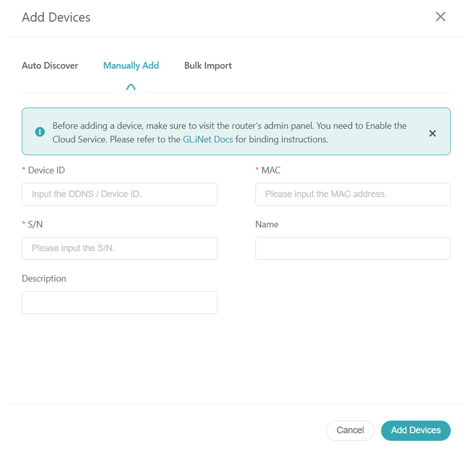Click the Add Devices submit button

[x=415, y=430]
